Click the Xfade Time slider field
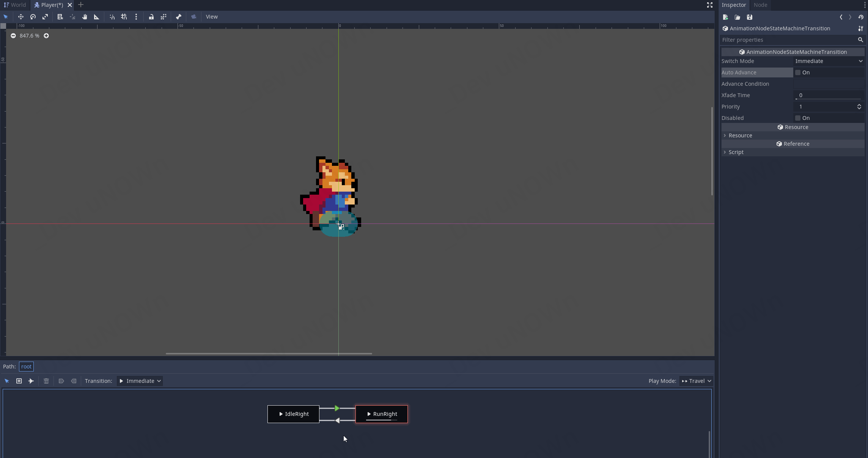Image resolution: width=868 pixels, height=458 pixels. point(829,95)
